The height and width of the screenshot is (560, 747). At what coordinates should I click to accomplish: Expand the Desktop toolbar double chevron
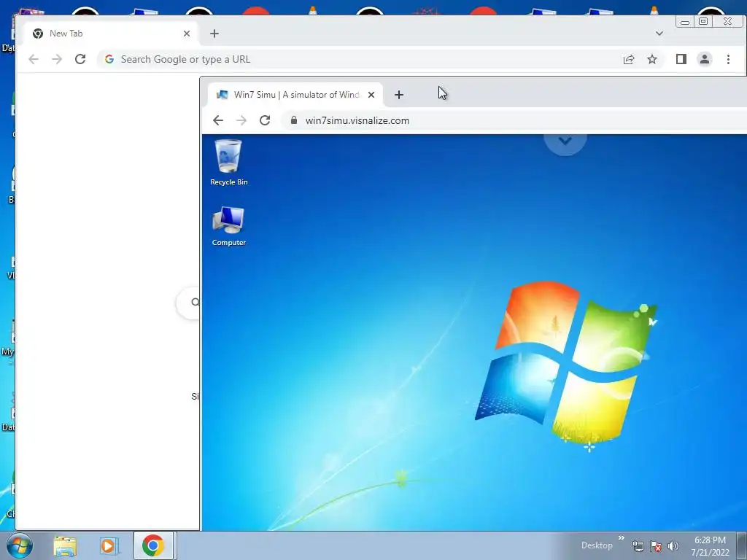622,538
